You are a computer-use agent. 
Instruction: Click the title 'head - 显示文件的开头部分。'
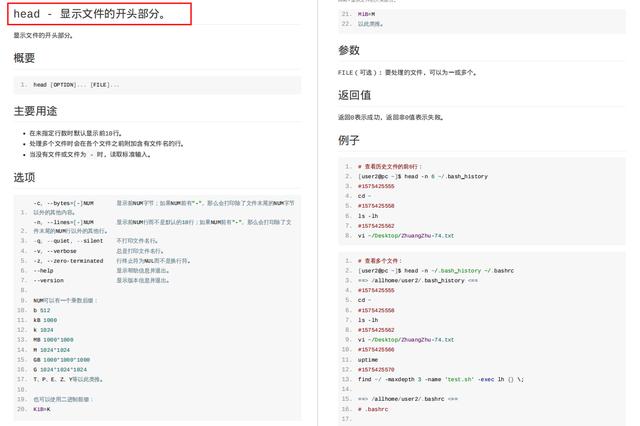coord(90,14)
